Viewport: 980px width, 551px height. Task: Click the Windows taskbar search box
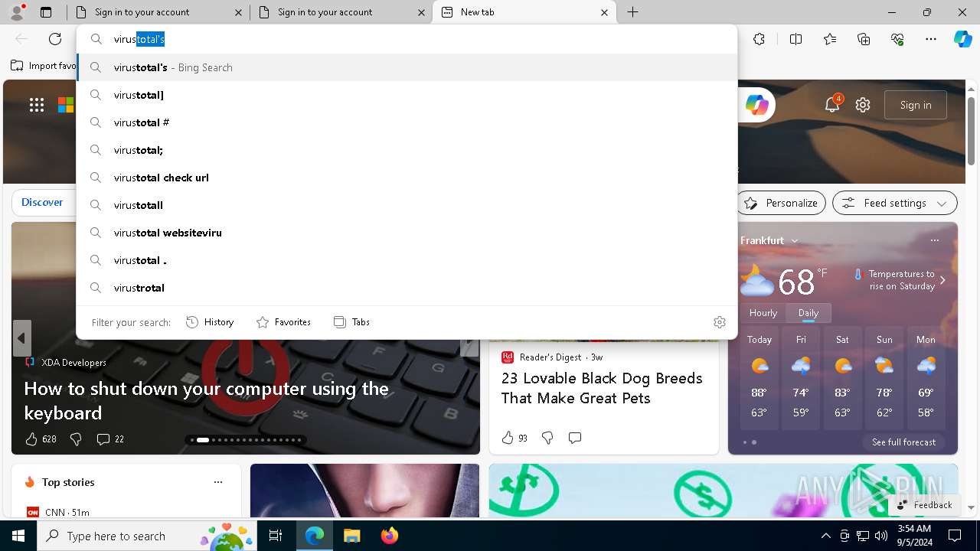pos(145,536)
